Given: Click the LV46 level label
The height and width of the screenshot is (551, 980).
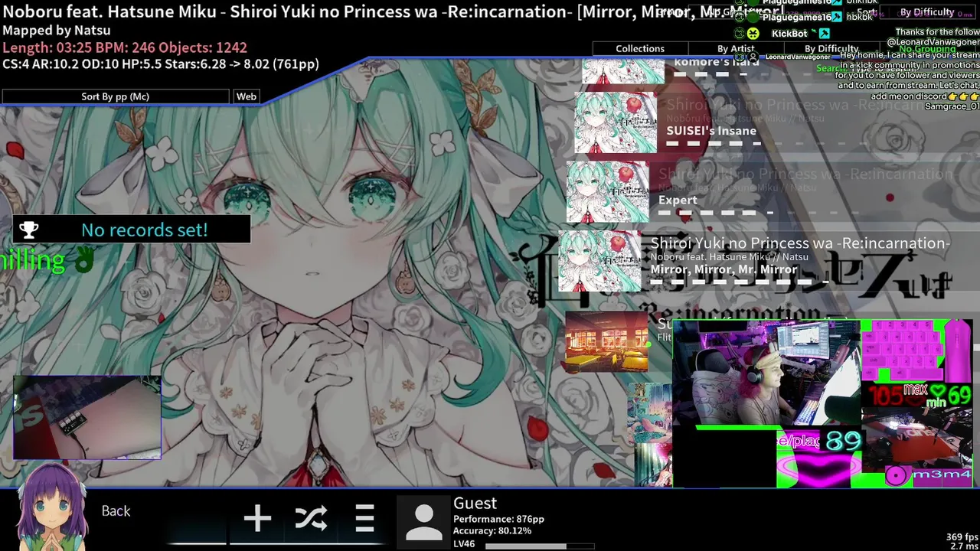Looking at the screenshot, I should (464, 544).
